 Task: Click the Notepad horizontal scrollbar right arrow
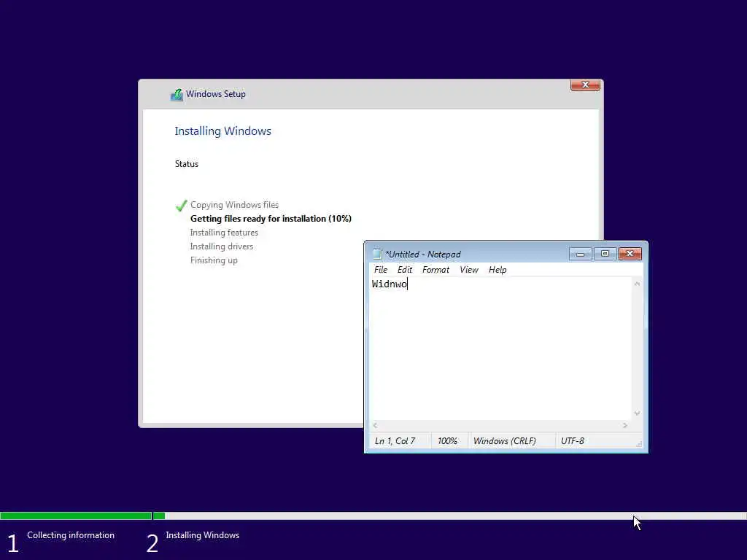625,425
